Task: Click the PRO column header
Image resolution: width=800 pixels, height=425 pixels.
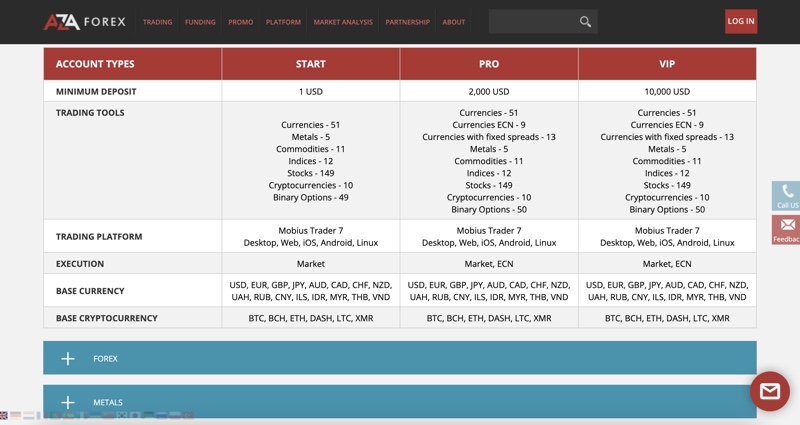Action: pos(489,64)
